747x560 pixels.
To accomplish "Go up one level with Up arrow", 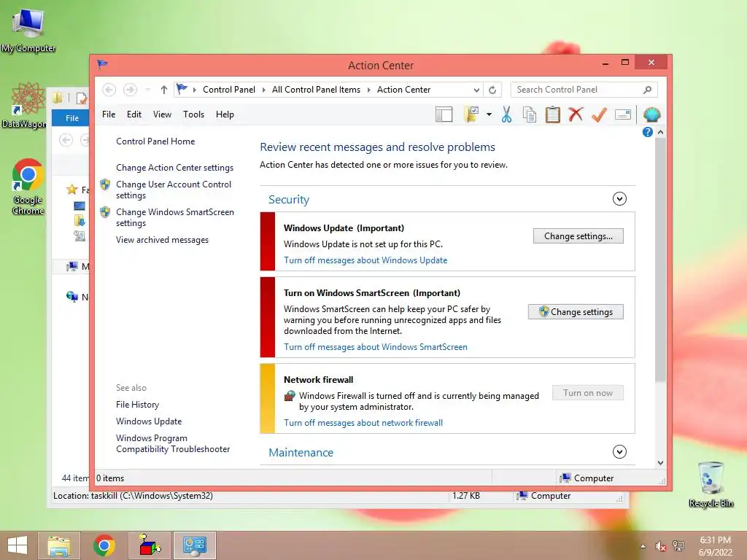I will pyautogui.click(x=164, y=90).
